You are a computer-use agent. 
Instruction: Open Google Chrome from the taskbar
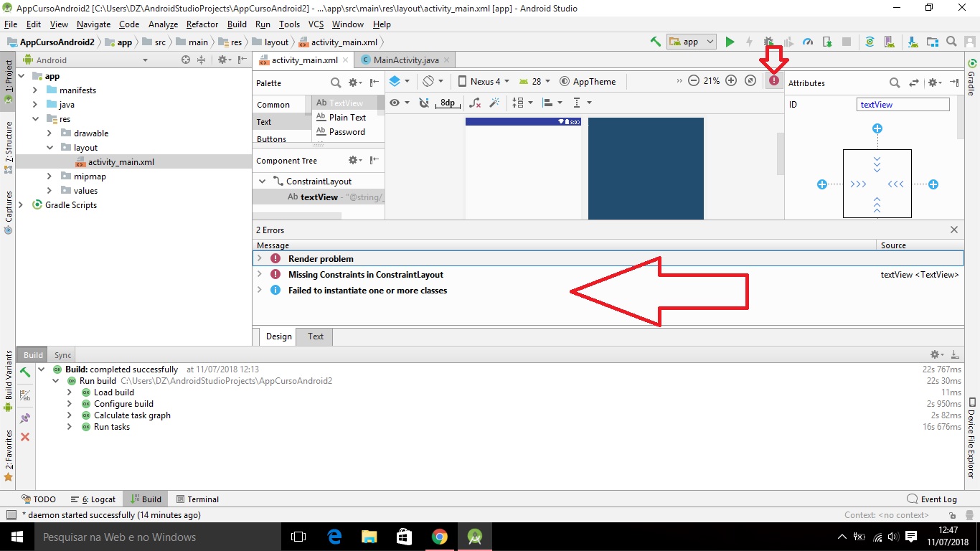pyautogui.click(x=440, y=537)
